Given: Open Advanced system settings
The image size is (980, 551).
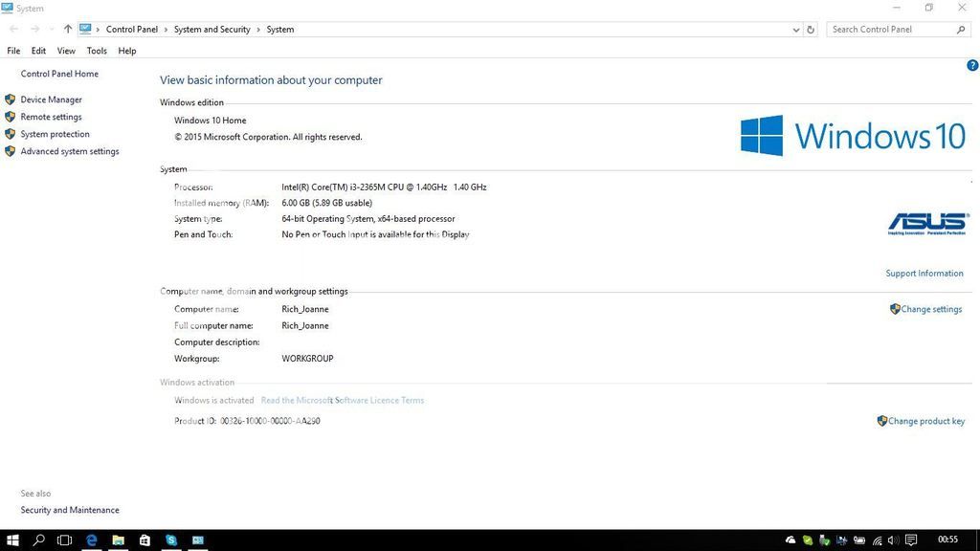Looking at the screenshot, I should pyautogui.click(x=69, y=151).
